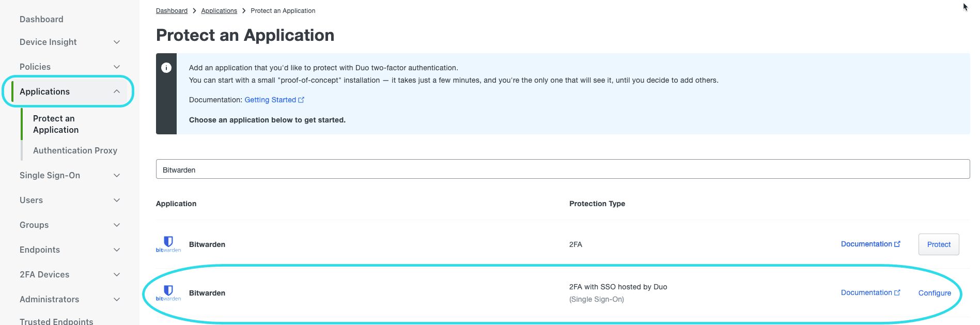Open Documentation for the 2FA Bitwarden row
Viewport: 980px width, 325px height.
pyautogui.click(x=870, y=244)
